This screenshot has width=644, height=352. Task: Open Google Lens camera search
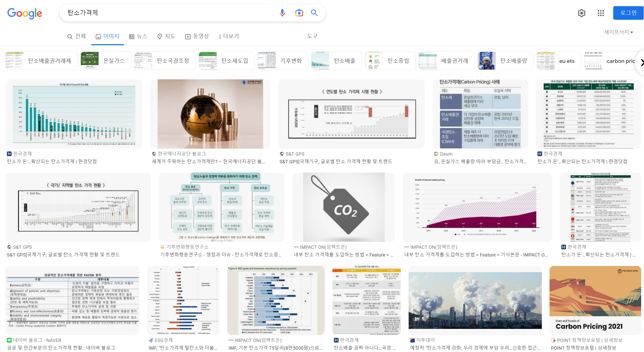pos(299,13)
